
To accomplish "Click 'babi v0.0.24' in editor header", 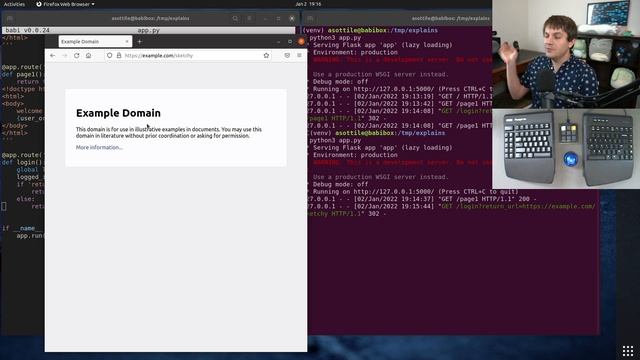I will click(27, 30).
